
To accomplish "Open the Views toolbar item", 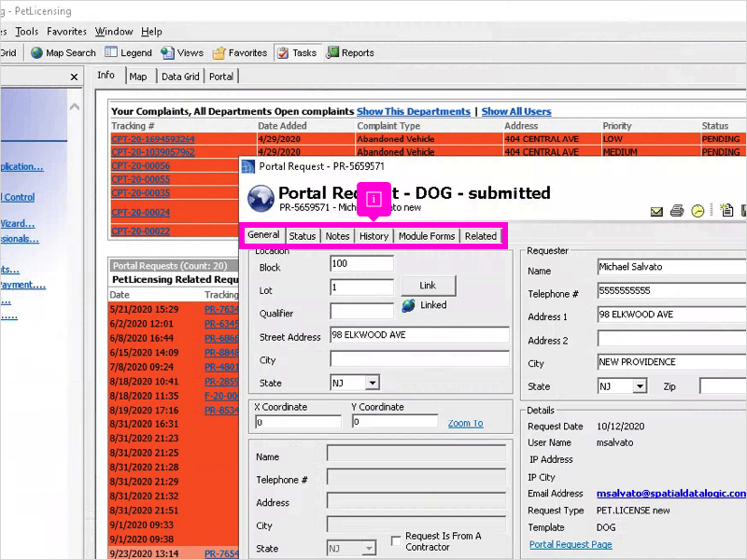I will pos(182,53).
